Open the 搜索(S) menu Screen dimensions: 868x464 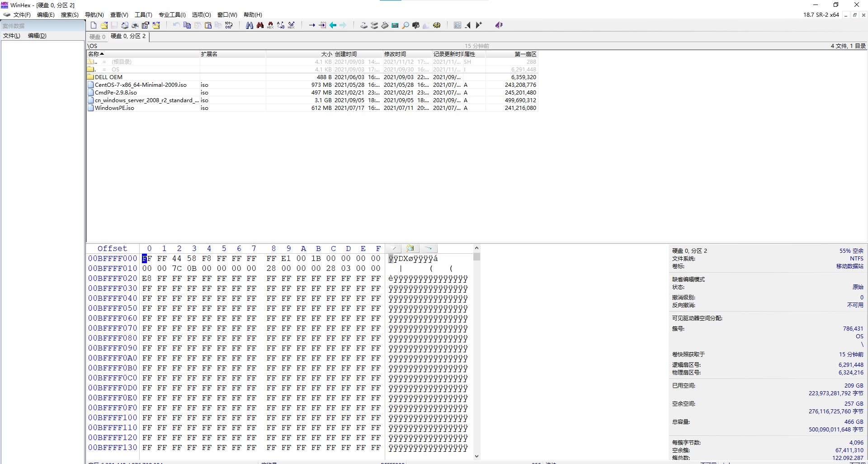point(70,15)
